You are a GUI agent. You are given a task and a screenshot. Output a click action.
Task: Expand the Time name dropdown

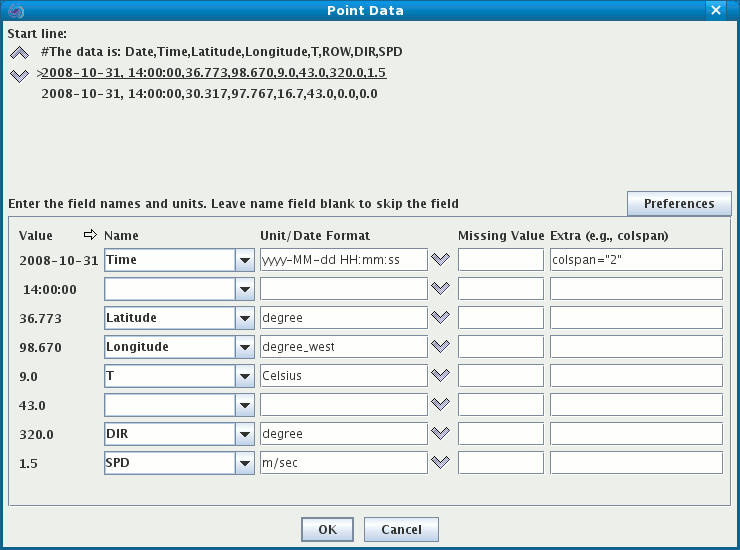(244, 260)
